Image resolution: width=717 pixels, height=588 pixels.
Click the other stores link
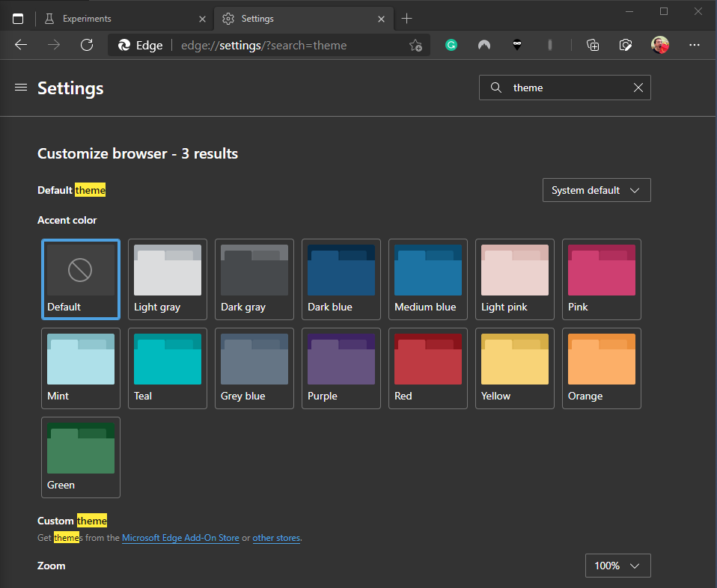276,537
